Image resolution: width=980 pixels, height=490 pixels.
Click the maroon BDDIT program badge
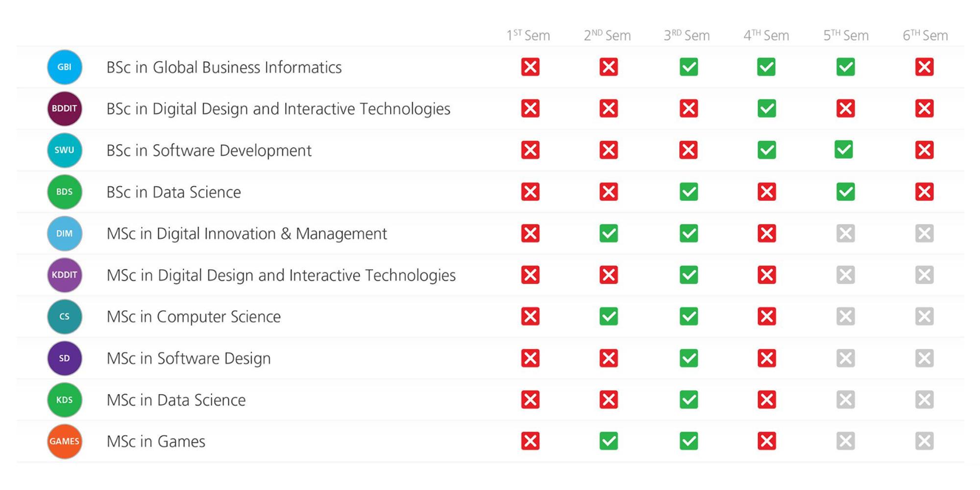pyautogui.click(x=64, y=109)
